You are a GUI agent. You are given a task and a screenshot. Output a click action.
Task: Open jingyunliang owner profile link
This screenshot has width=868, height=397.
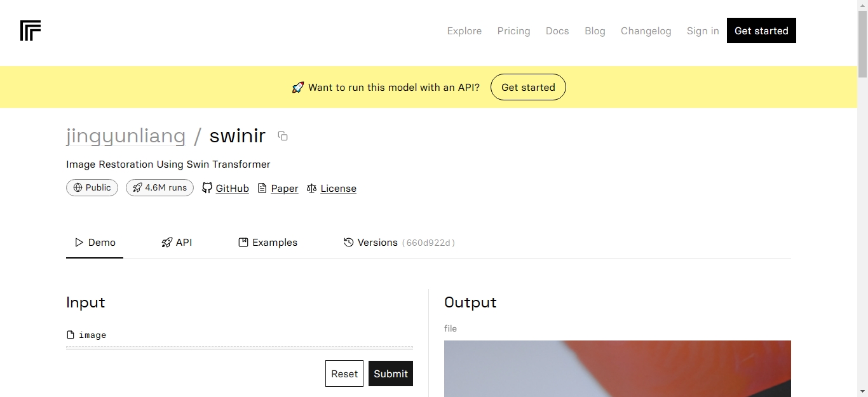pyautogui.click(x=126, y=136)
